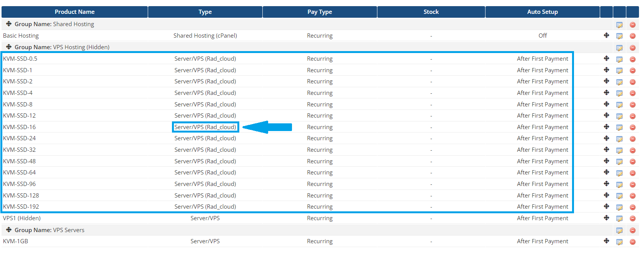Click the move handle for KVM-SSD-4 row
The width and height of the screenshot is (644, 254).
[606, 93]
